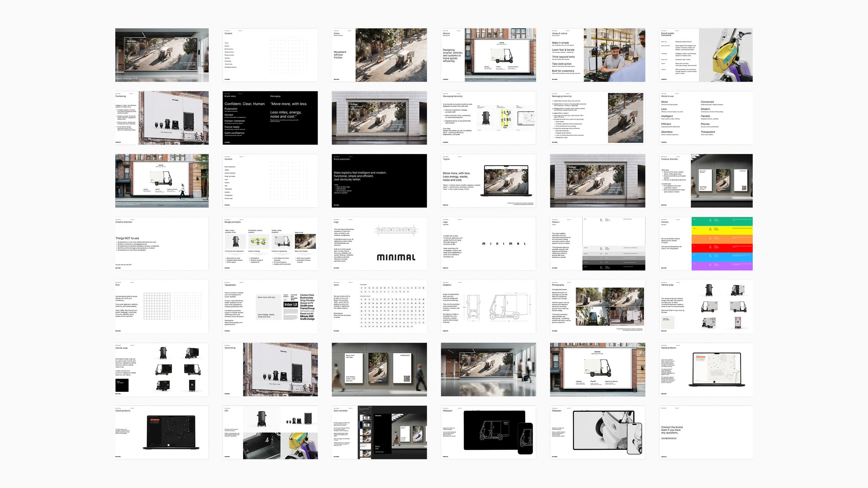Open the Brand strategy v1.0 cover slide

(162, 55)
